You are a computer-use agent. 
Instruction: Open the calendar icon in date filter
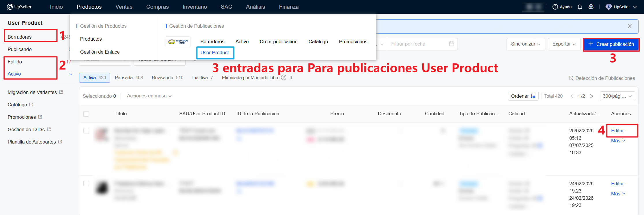click(x=451, y=44)
